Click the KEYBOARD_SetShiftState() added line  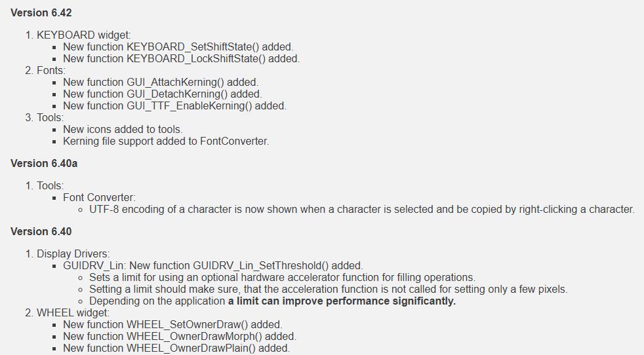[x=178, y=47]
